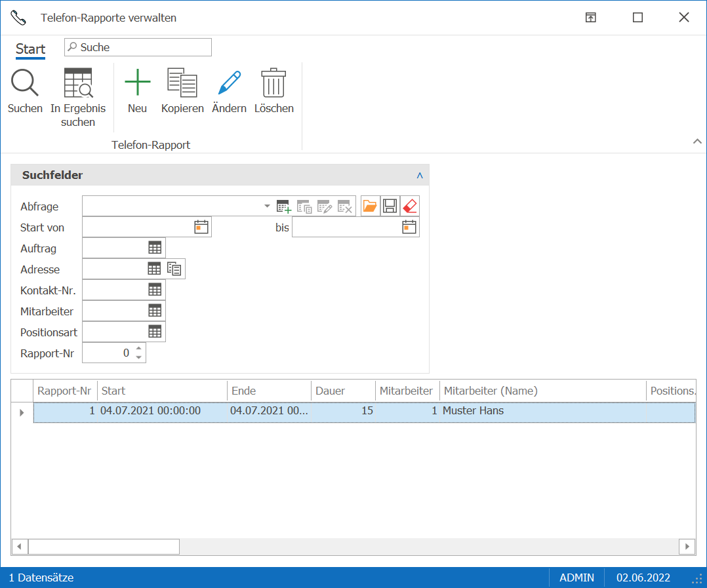Collapse the ribbon with chevron arrow
This screenshot has height=588, width=707.
tap(697, 142)
